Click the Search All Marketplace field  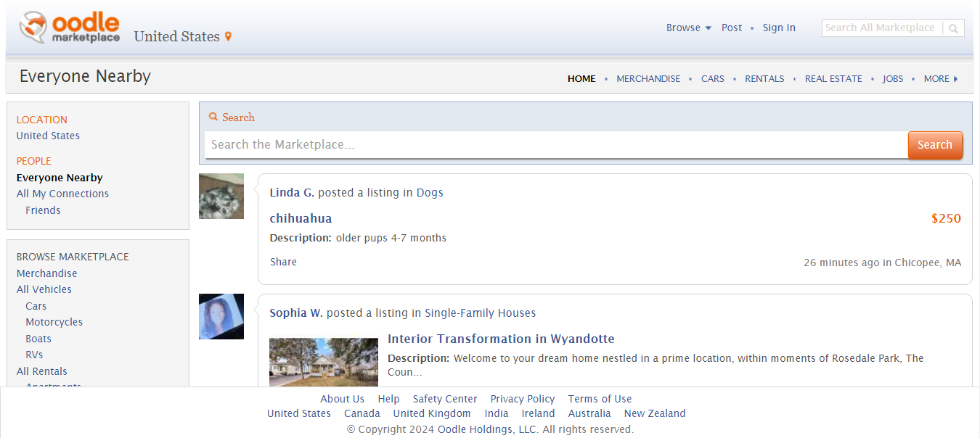pos(881,28)
